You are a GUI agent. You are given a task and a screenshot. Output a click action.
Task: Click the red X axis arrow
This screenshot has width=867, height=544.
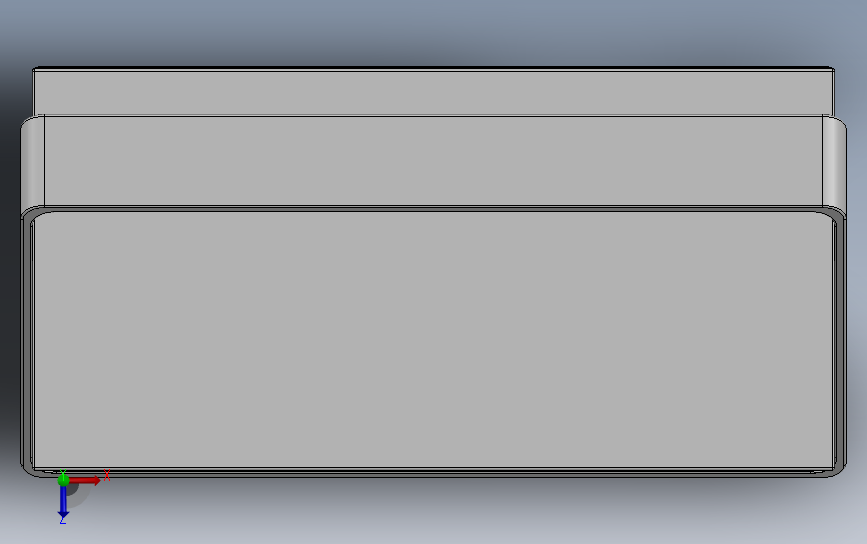pyautogui.click(x=85, y=480)
